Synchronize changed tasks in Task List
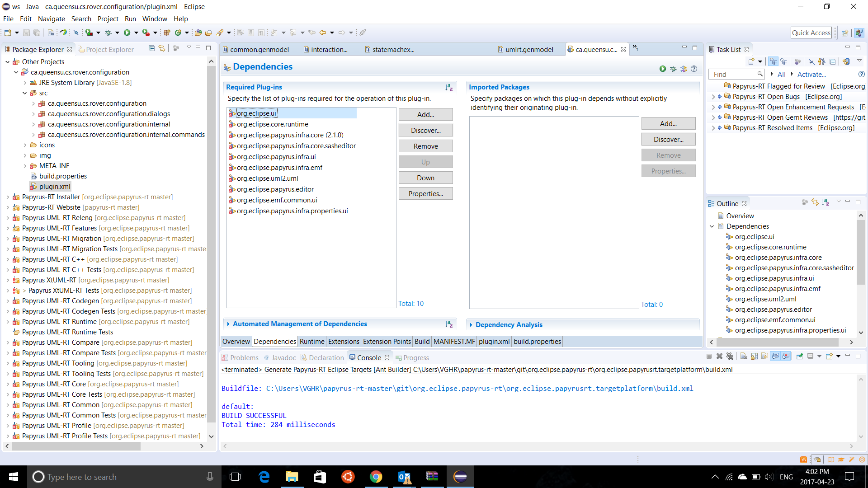The image size is (868, 488). tap(846, 61)
